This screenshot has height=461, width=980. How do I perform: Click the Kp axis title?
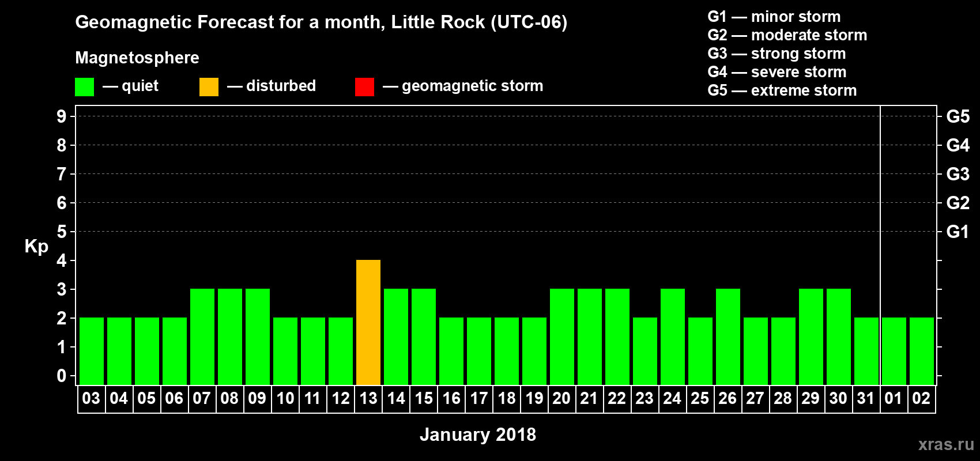pos(36,246)
